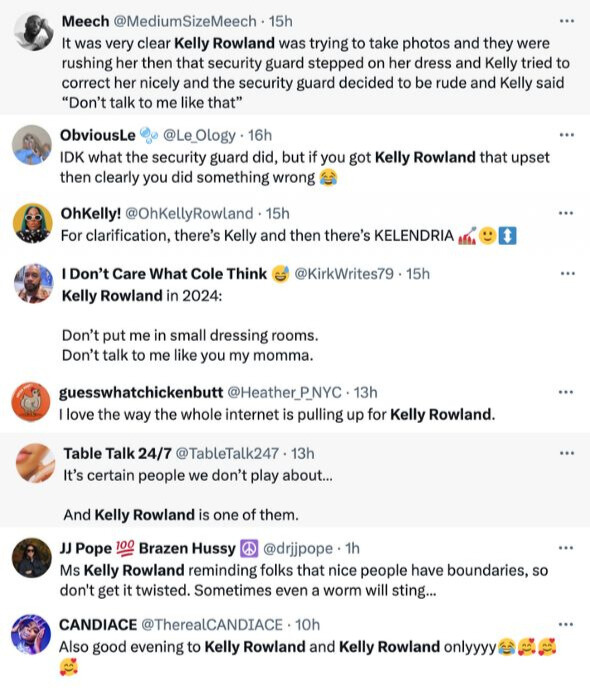Open the 10h timestamp on CANDIACE tweet
Viewport: 590px width, 688px height.
[308, 625]
